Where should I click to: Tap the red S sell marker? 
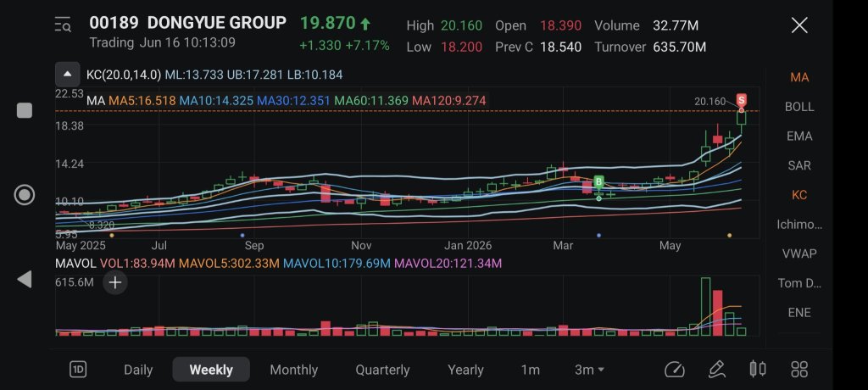pyautogui.click(x=742, y=100)
